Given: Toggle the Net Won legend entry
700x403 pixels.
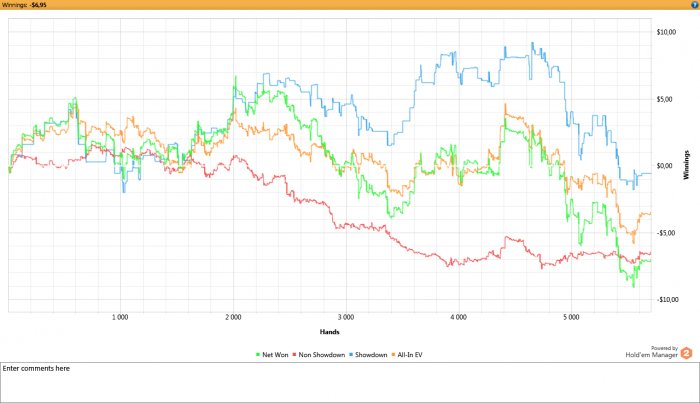Looking at the screenshot, I should 272,355.
